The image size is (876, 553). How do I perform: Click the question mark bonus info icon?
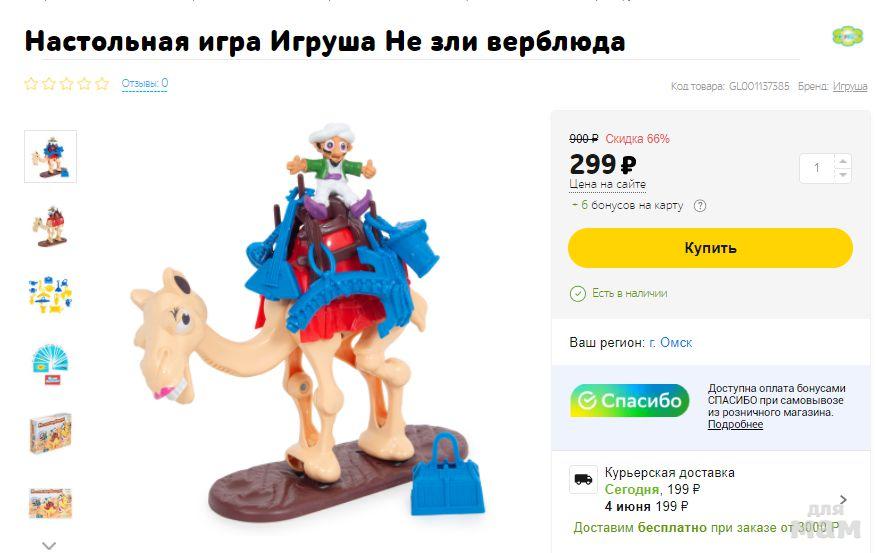pos(699,206)
